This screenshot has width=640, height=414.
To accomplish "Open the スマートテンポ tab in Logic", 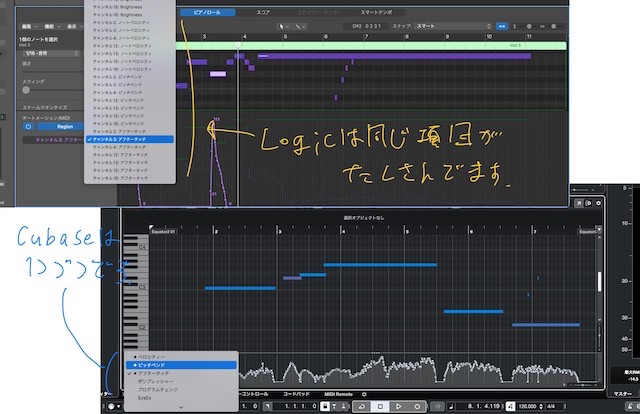I will pos(376,12).
